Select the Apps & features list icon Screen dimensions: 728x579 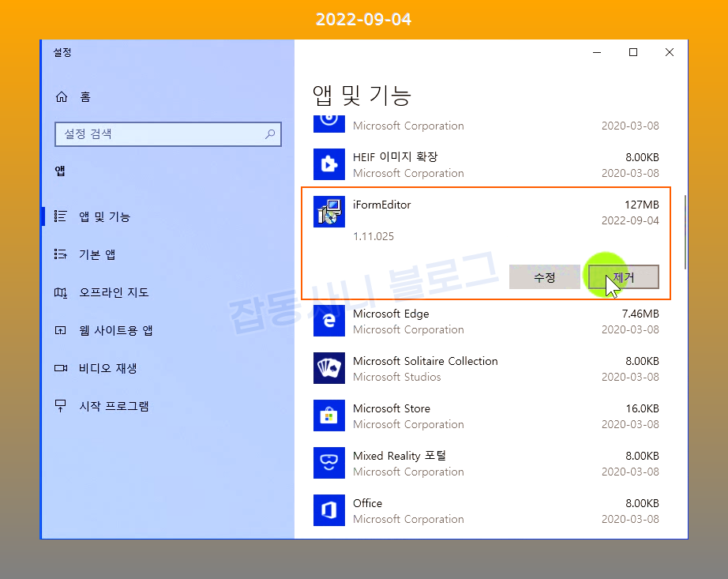(60, 216)
